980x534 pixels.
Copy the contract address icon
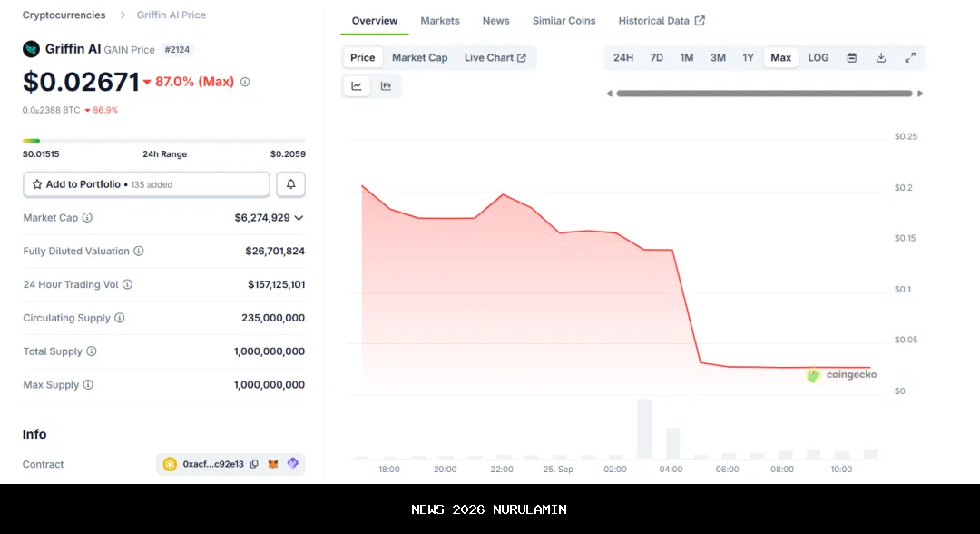254,464
